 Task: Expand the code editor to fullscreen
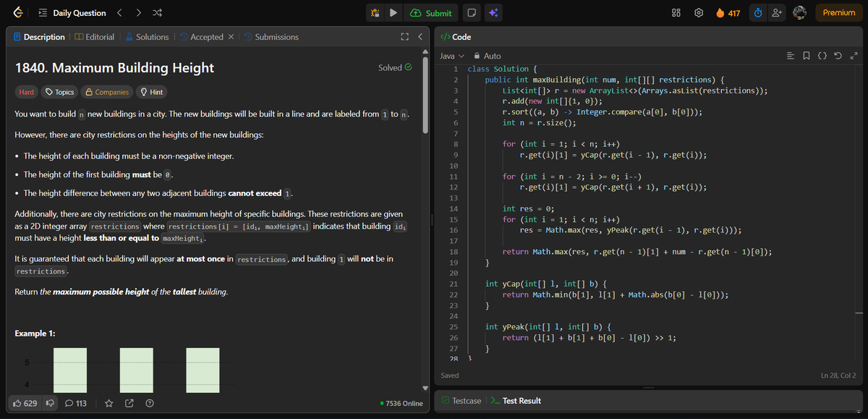854,56
